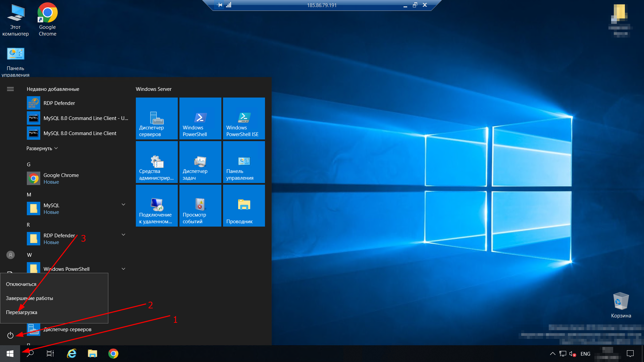Screen dimensions: 644x362
Task: Launch Windows PowerShell ISE tile
Action: pos(244,118)
